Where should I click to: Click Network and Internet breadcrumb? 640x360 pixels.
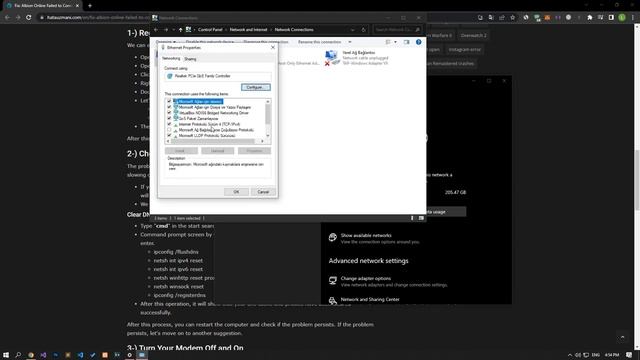[248, 30]
